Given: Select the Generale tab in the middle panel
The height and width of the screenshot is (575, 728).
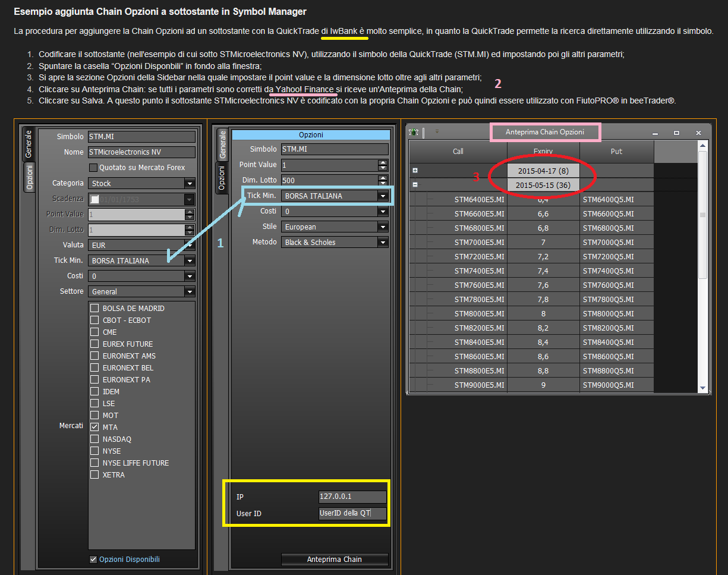Looking at the screenshot, I should point(222,144).
